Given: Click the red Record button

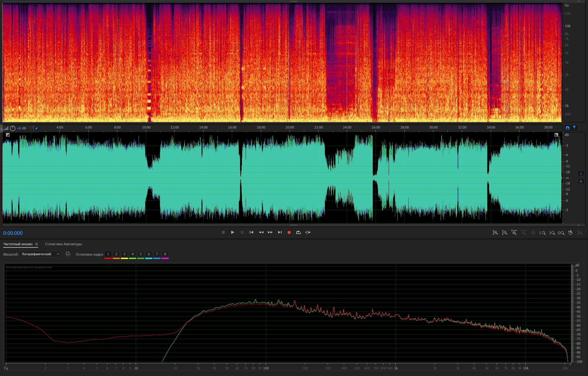Looking at the screenshot, I should (289, 232).
